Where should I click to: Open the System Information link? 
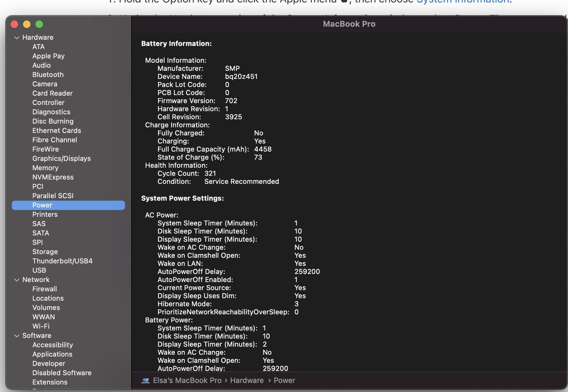pos(463,1)
